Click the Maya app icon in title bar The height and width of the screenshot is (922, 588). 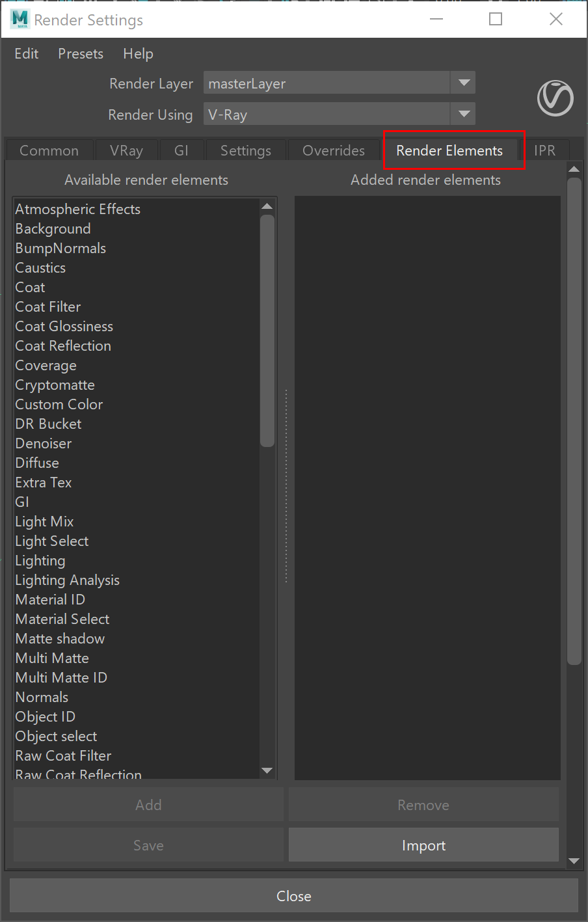pyautogui.click(x=20, y=20)
